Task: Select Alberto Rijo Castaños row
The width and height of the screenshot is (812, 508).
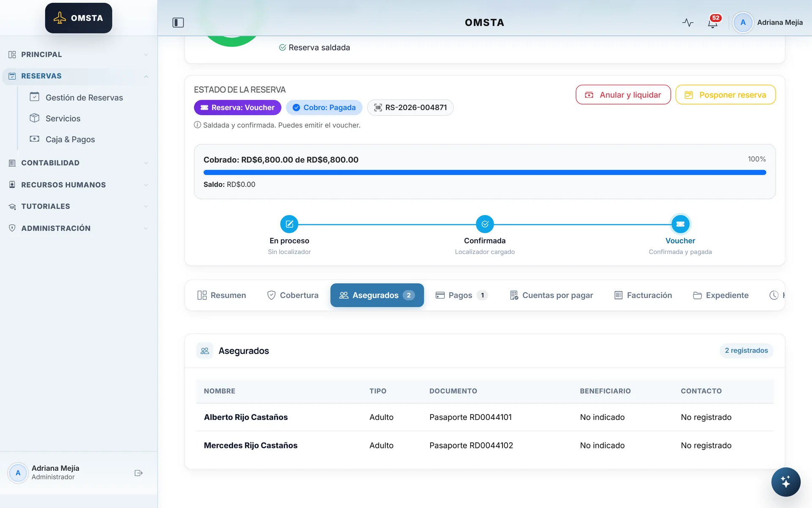Action: pos(485,417)
